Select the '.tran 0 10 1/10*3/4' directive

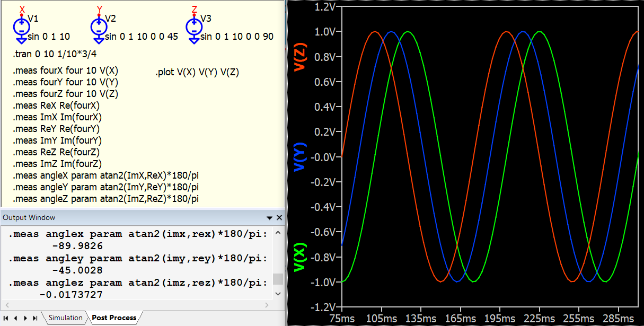(x=55, y=54)
